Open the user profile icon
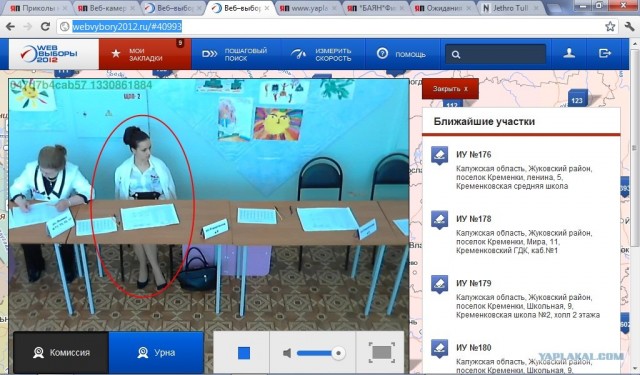The width and height of the screenshot is (640, 375). click(x=569, y=54)
